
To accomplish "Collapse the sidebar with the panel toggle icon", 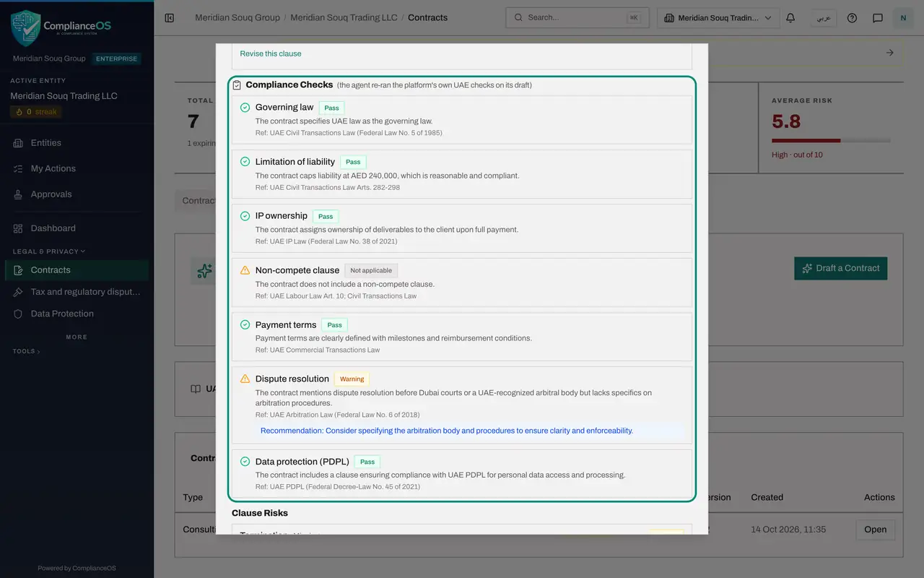I will [x=170, y=17].
